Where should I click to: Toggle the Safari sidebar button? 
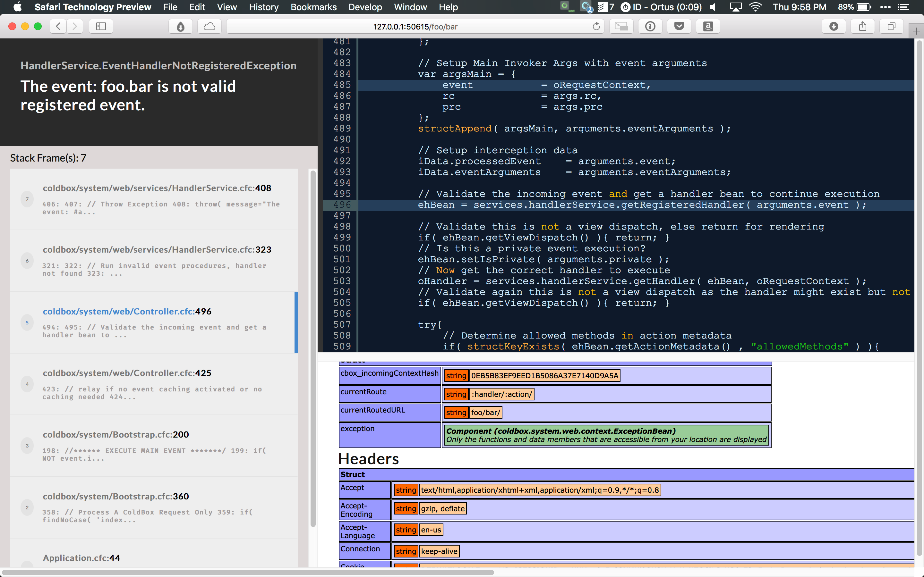click(101, 26)
